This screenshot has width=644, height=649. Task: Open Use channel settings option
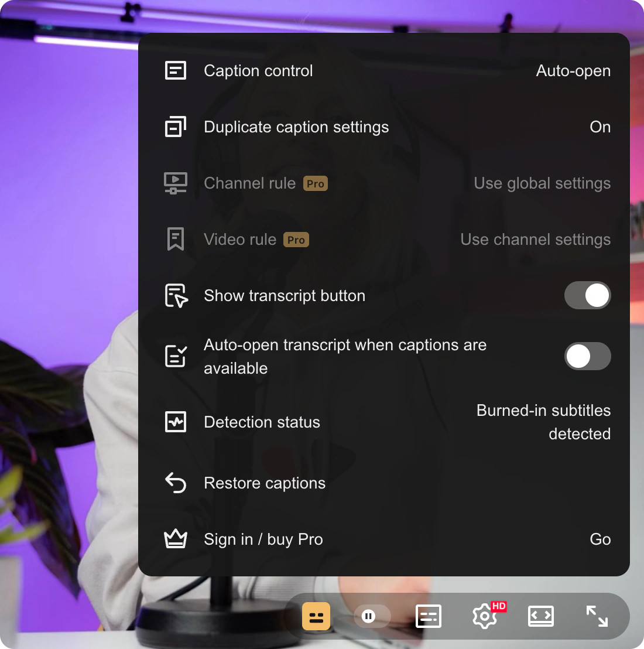tap(535, 239)
